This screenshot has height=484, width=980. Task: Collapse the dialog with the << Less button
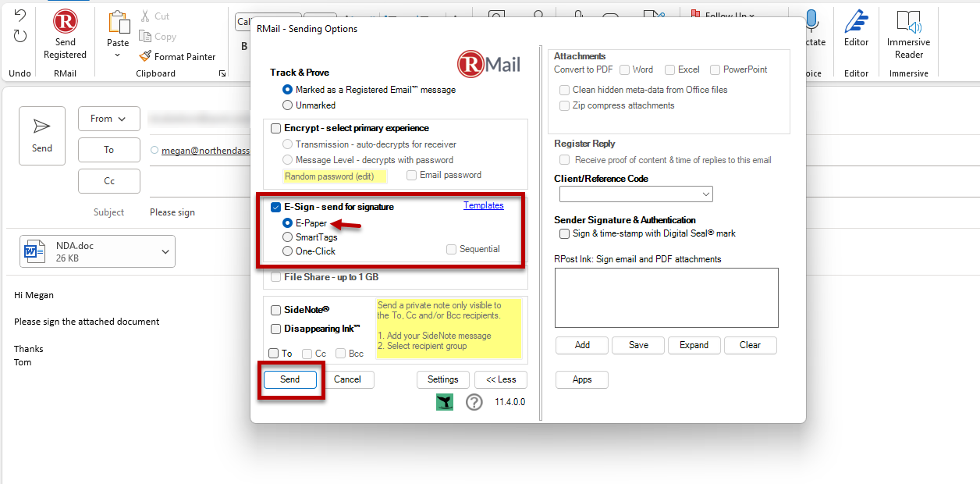(x=501, y=379)
